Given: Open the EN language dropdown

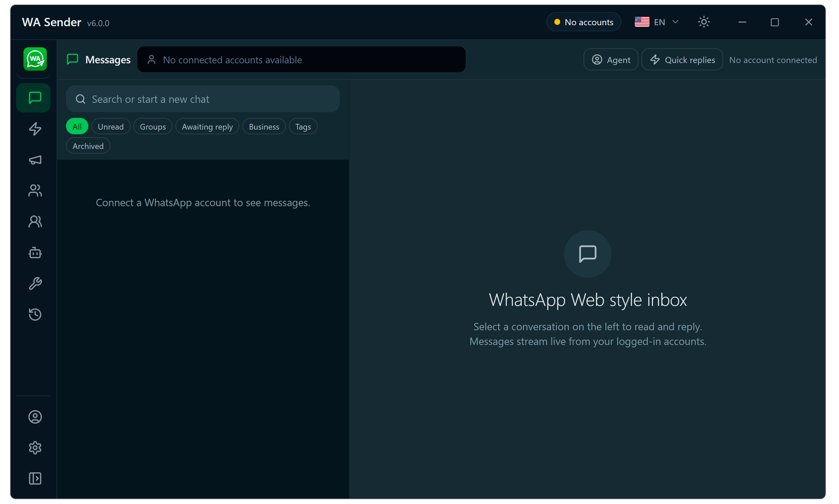Looking at the screenshot, I should [657, 22].
